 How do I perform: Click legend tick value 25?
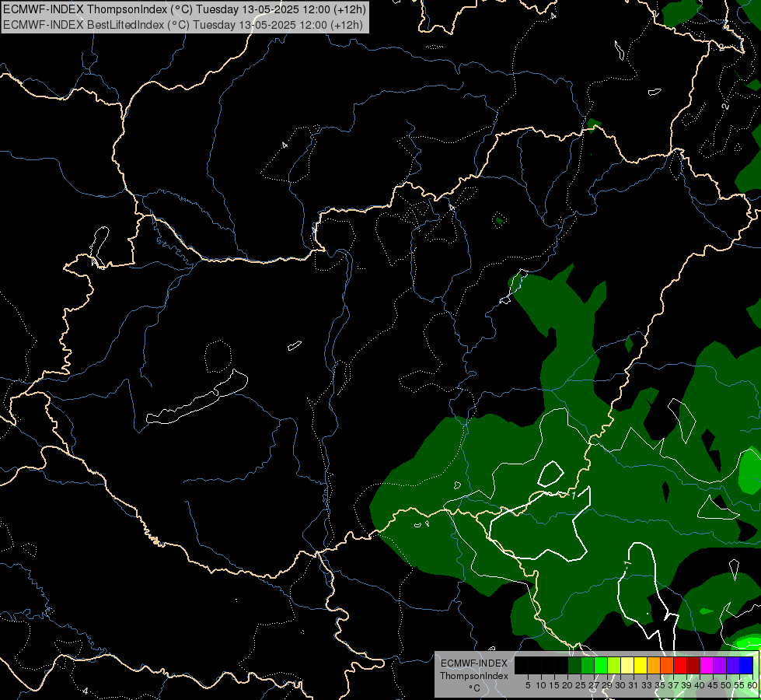pyautogui.click(x=581, y=685)
